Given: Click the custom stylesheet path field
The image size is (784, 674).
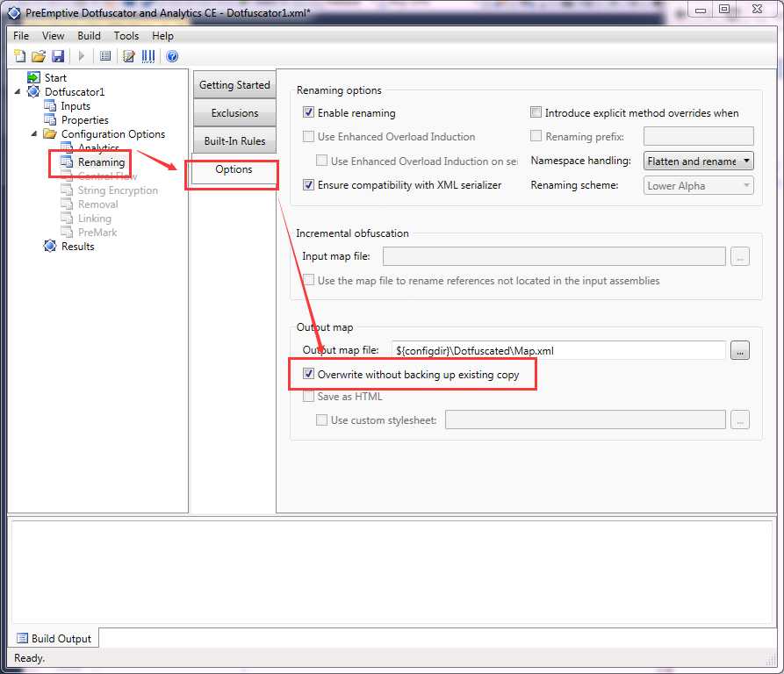Looking at the screenshot, I should [x=586, y=419].
